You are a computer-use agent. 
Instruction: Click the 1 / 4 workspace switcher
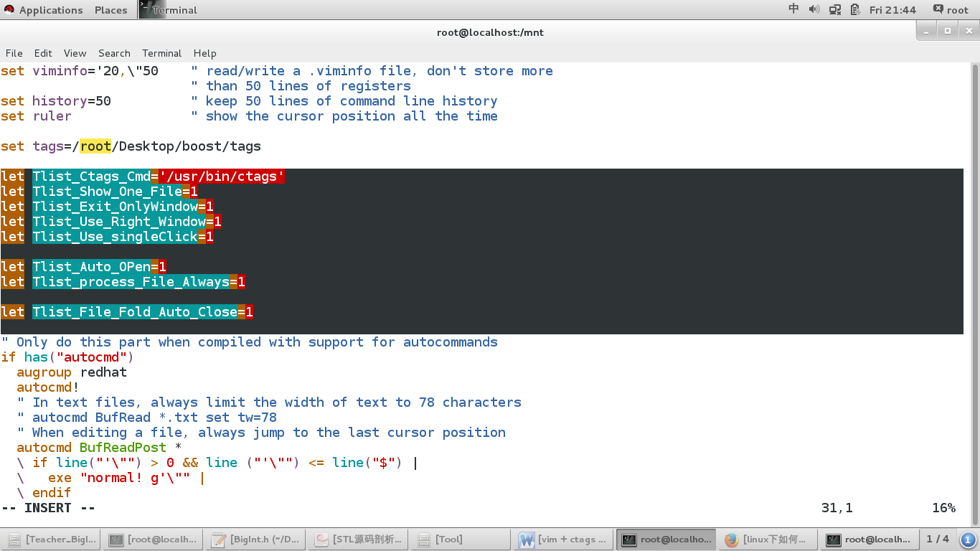point(938,539)
